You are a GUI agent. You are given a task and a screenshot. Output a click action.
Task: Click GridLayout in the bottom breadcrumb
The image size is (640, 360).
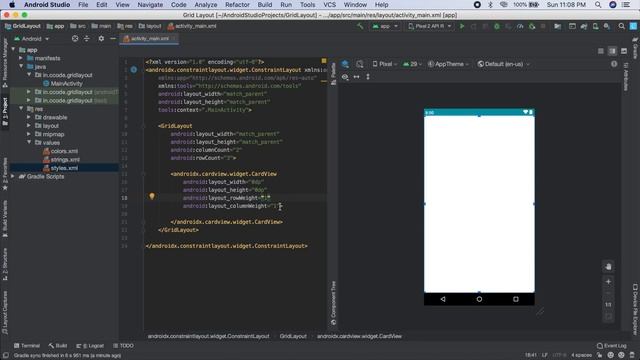pos(293,336)
